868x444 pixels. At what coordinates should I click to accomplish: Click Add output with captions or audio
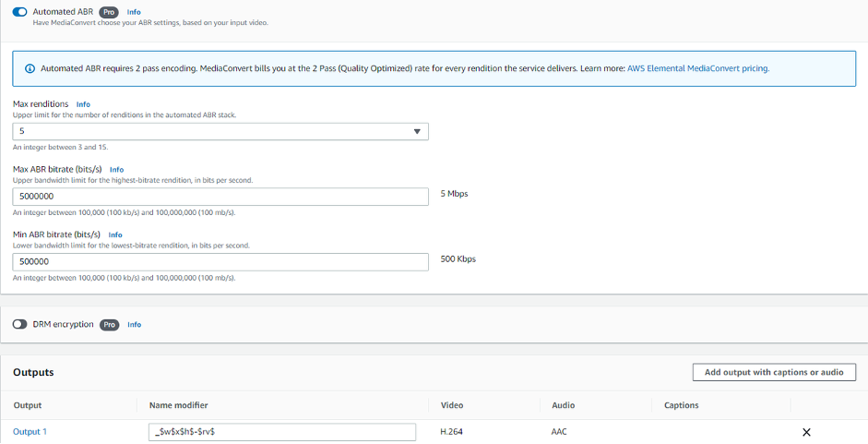coord(774,373)
